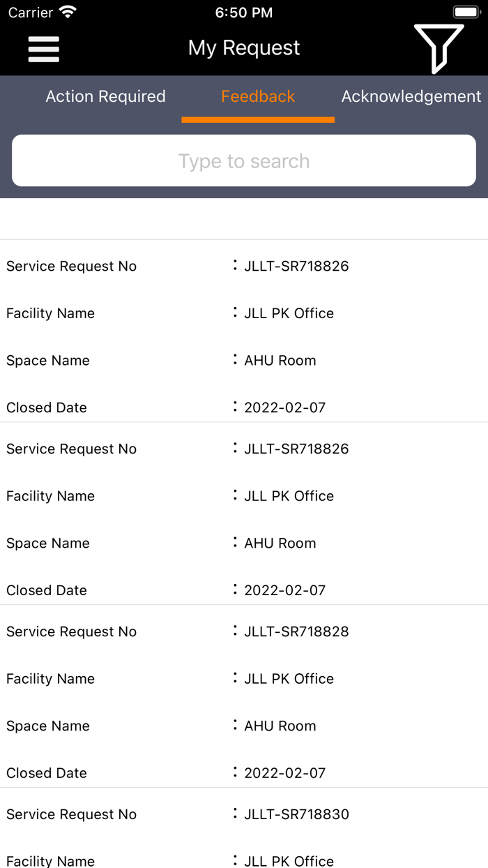Switch to the Action Required tab

tap(105, 96)
